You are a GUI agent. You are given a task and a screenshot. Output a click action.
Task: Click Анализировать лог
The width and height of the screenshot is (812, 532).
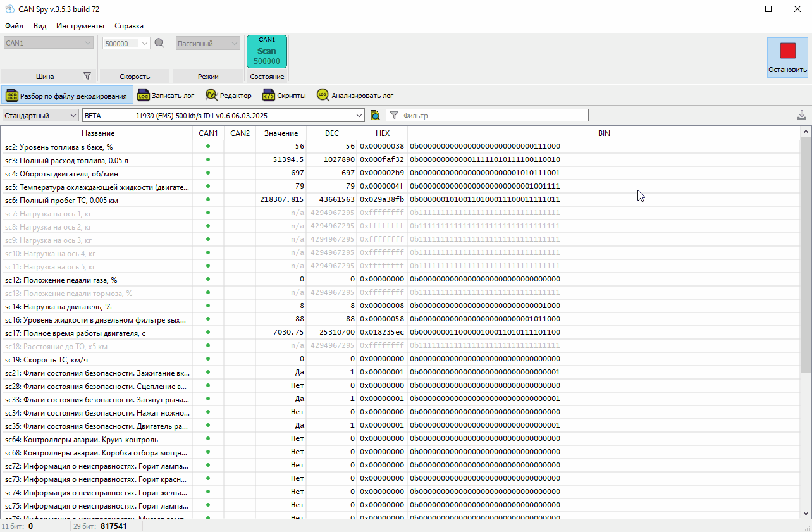355,96
